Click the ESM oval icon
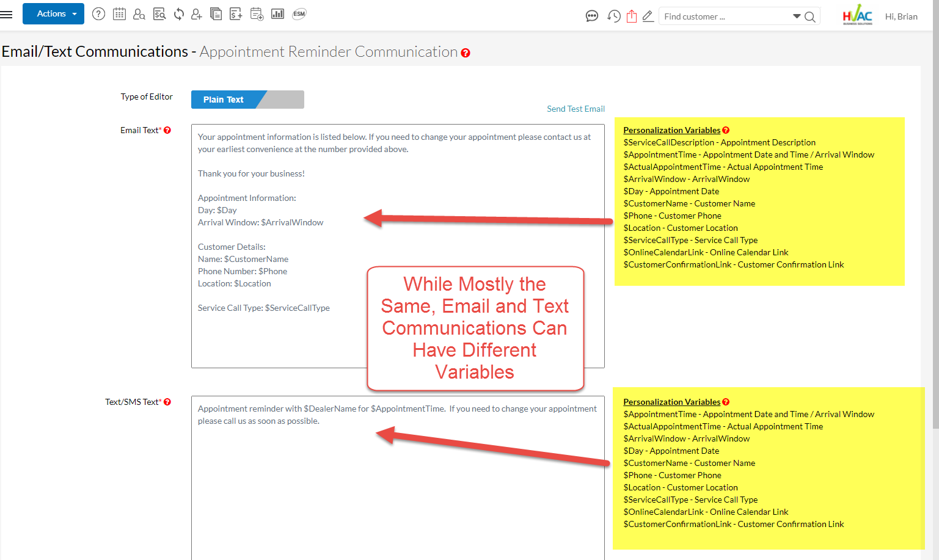 click(299, 14)
